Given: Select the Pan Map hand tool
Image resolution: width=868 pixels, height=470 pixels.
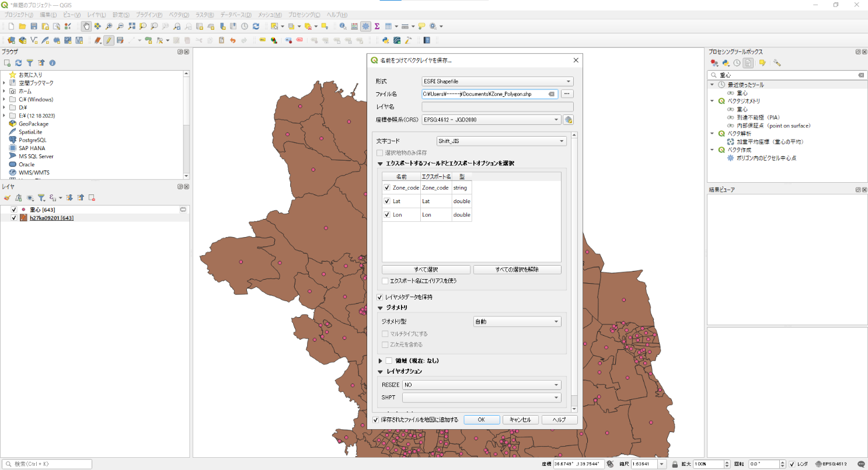Looking at the screenshot, I should pos(86,26).
